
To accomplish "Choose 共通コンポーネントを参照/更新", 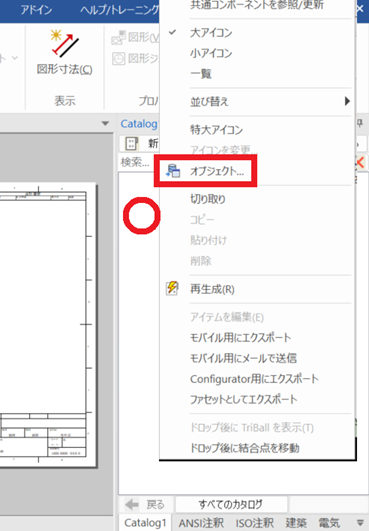I will coord(257,5).
